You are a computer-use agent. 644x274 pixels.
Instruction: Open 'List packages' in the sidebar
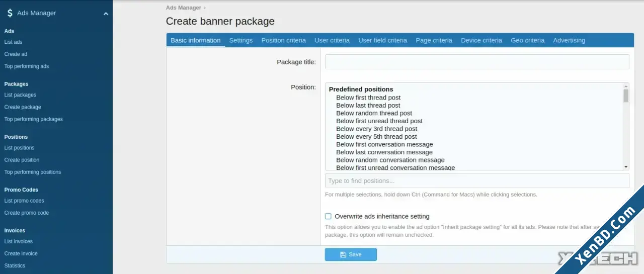[x=20, y=95]
